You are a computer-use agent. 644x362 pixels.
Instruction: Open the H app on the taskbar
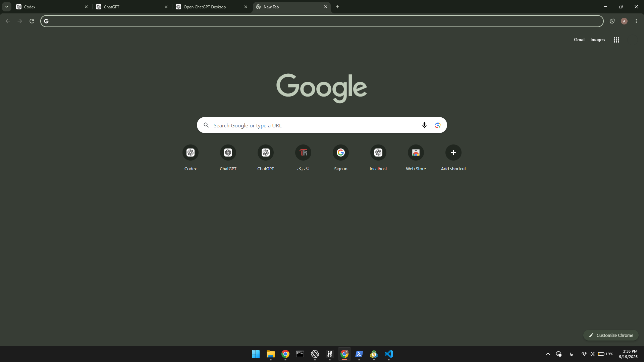pyautogui.click(x=330, y=354)
